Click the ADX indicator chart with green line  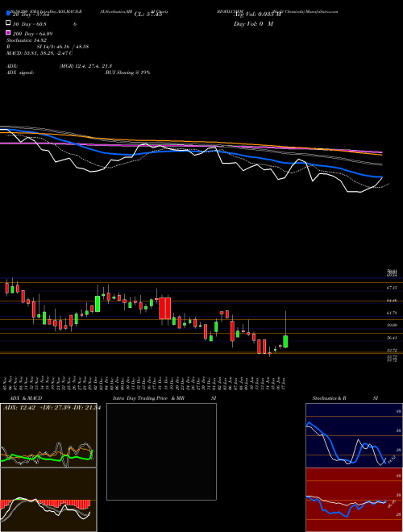point(48,435)
